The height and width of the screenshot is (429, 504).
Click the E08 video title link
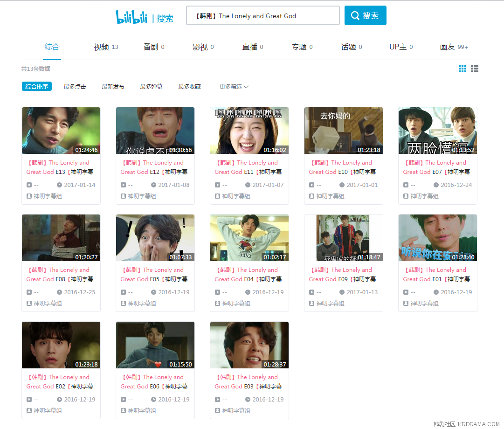[60, 274]
